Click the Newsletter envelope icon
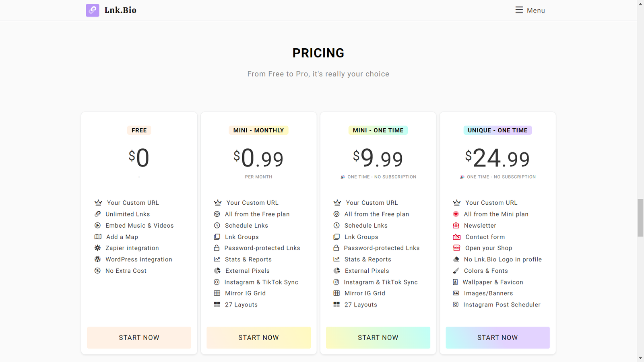The image size is (644, 362). click(456, 226)
